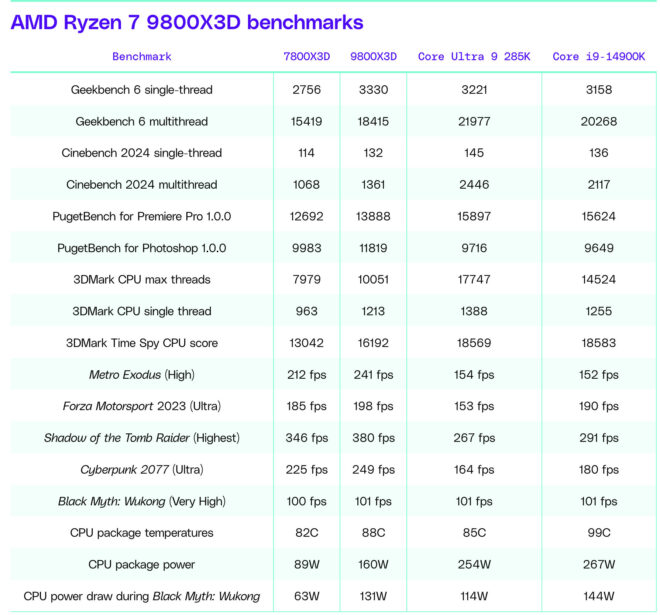Click the 267W package power cell
This screenshot has height=615, width=660.
598,565
